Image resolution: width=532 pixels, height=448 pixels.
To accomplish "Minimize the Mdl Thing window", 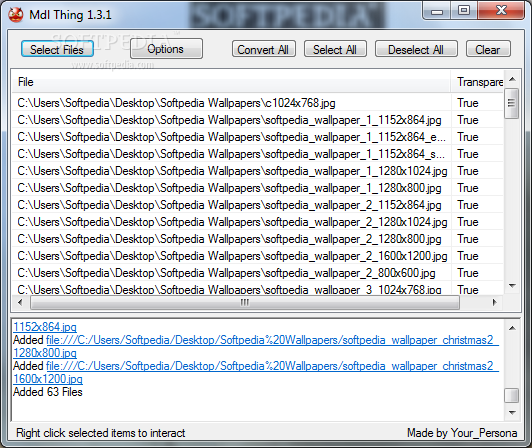I will (x=437, y=11).
